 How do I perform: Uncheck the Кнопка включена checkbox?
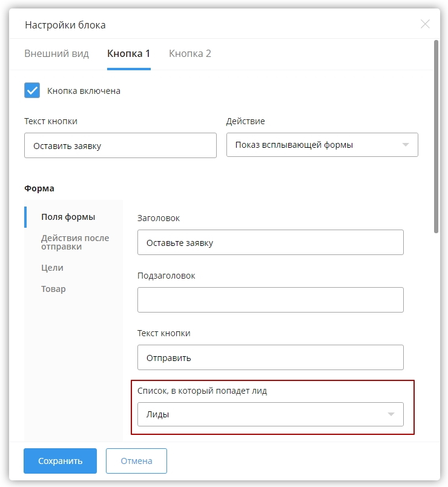click(32, 91)
